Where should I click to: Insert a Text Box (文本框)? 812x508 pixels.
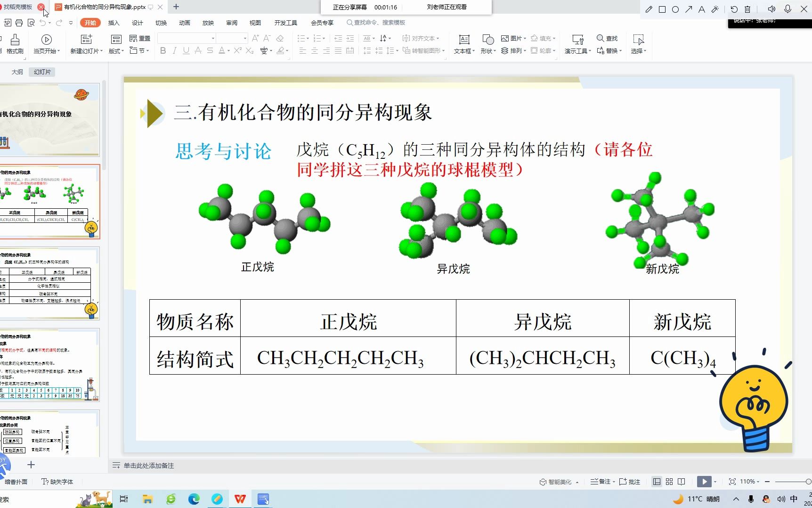click(x=464, y=44)
